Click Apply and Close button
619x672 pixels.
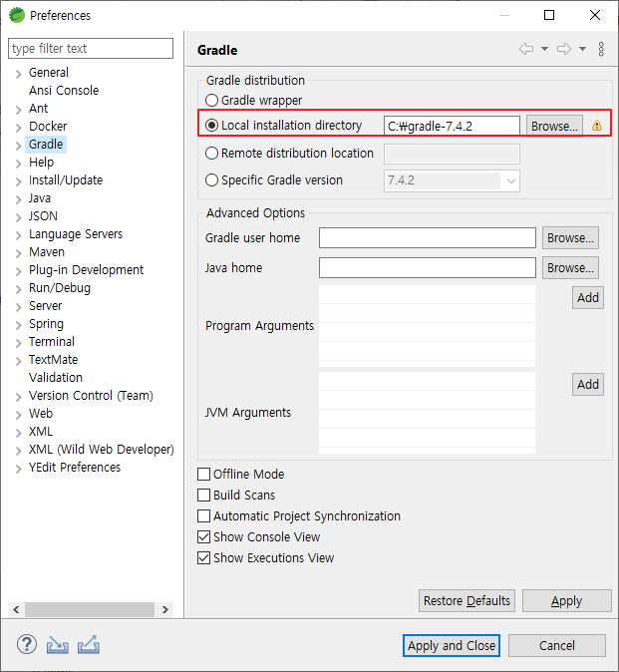[x=452, y=645]
